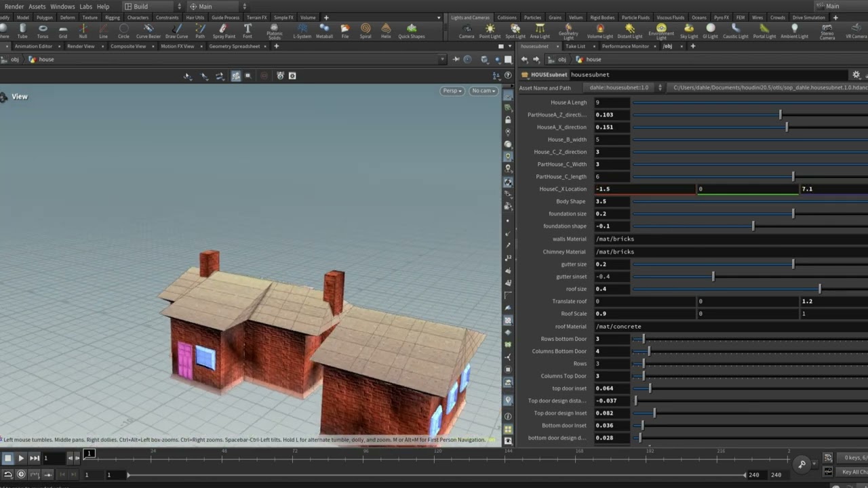Select the Quick Shapes tool

click(412, 30)
